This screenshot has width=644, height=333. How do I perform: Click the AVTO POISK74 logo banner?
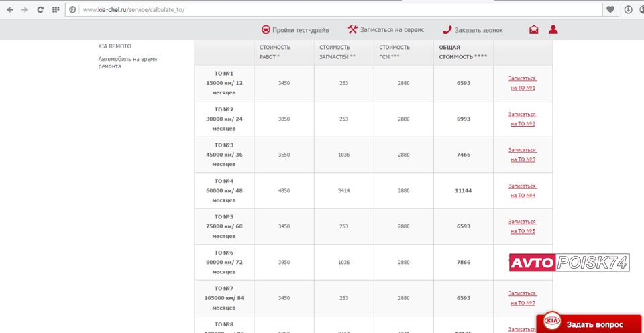click(569, 263)
